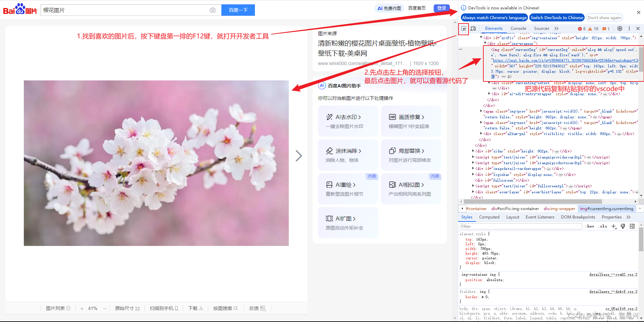Screen dimensions: 644x322
Task: Click the cherry blossom main image
Action: (x=156, y=163)
